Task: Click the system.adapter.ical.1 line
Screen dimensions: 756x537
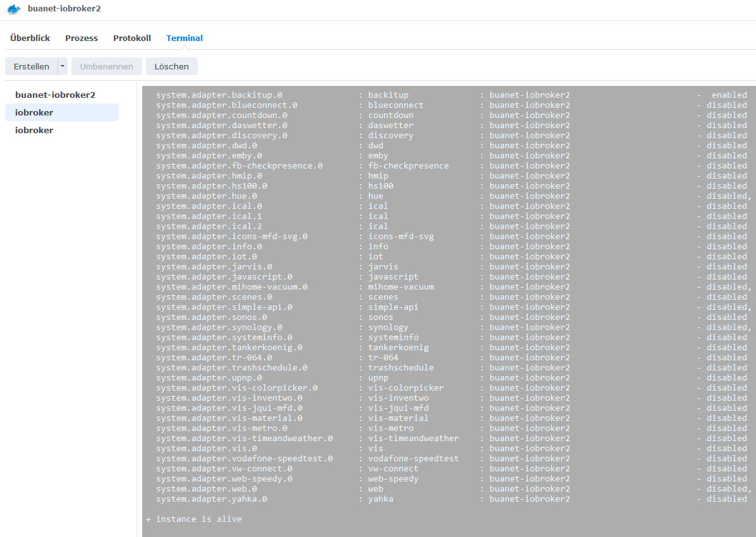Action: click(x=209, y=216)
